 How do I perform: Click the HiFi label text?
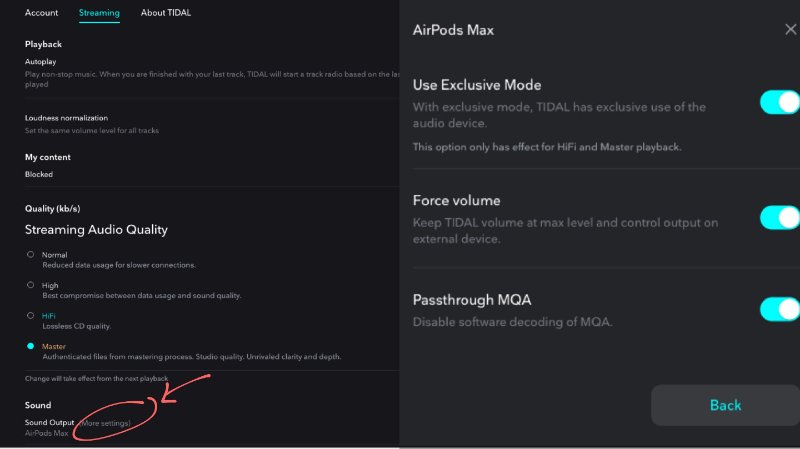(x=48, y=316)
